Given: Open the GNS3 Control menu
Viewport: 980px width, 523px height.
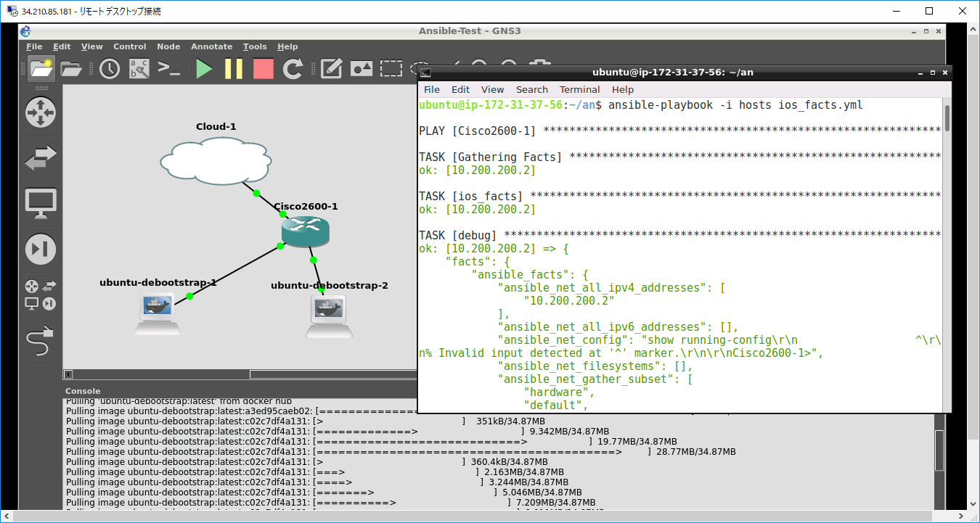Looking at the screenshot, I should 129,46.
